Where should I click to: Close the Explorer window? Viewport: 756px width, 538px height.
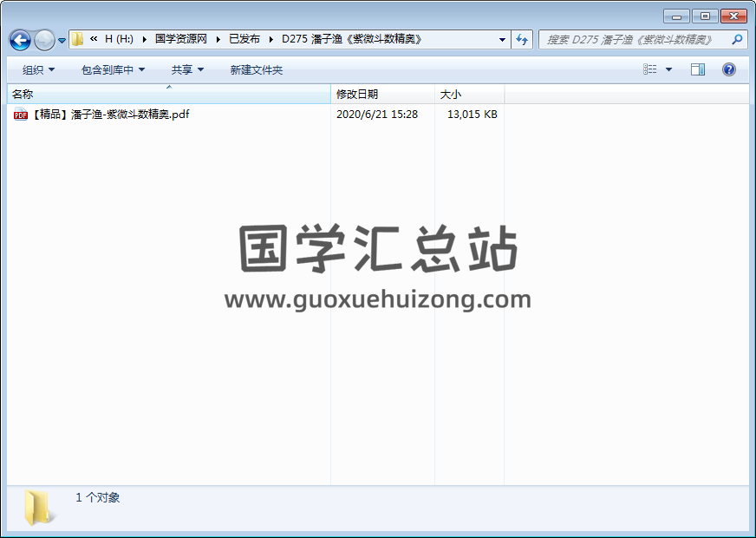pyautogui.click(x=733, y=16)
